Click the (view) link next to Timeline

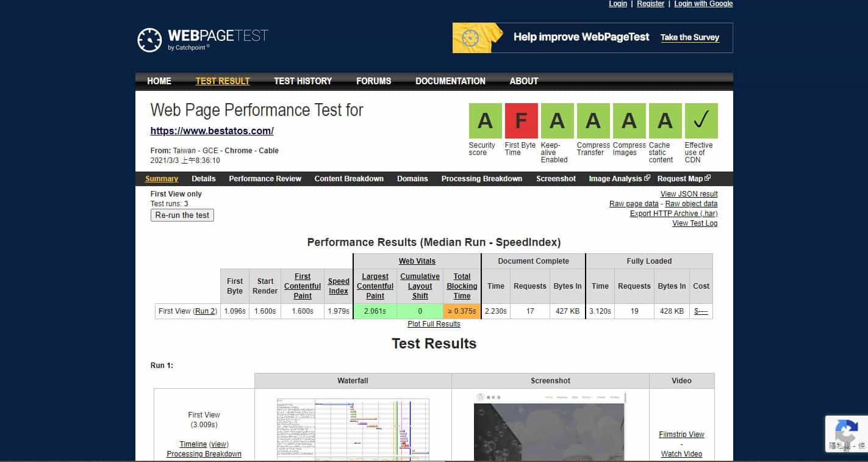219,444
